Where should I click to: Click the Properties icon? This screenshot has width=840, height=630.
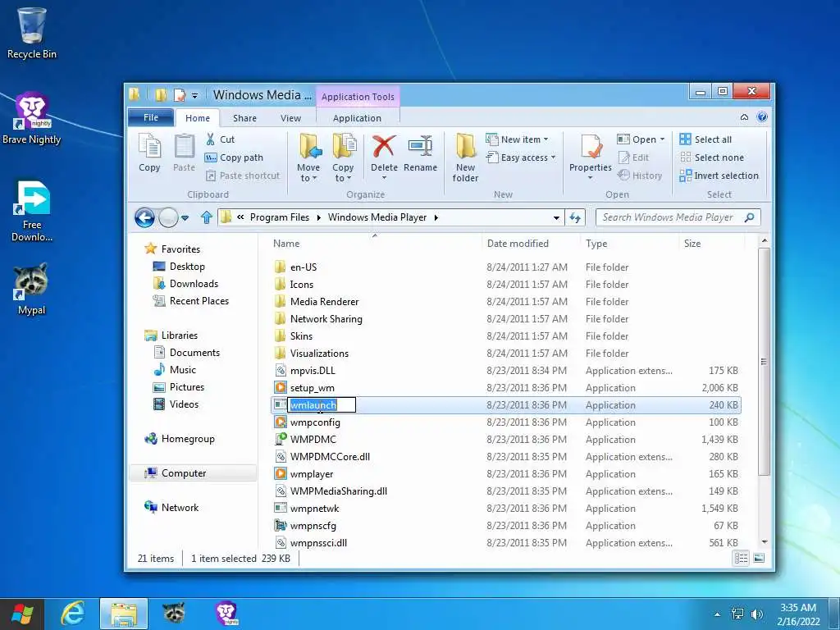[591, 147]
